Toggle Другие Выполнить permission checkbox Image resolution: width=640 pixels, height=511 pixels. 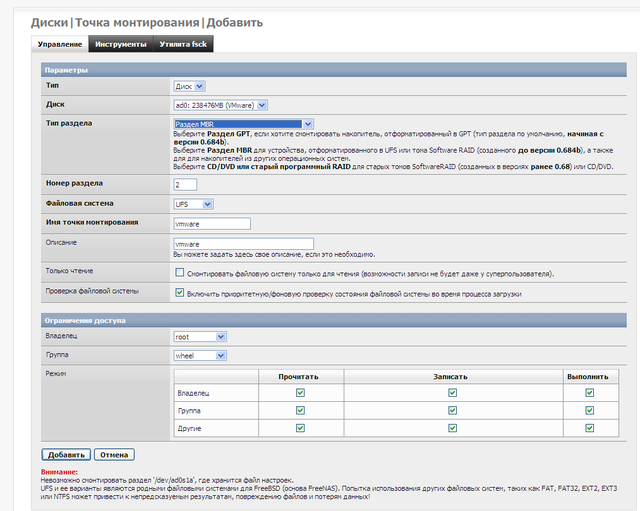[x=589, y=428]
